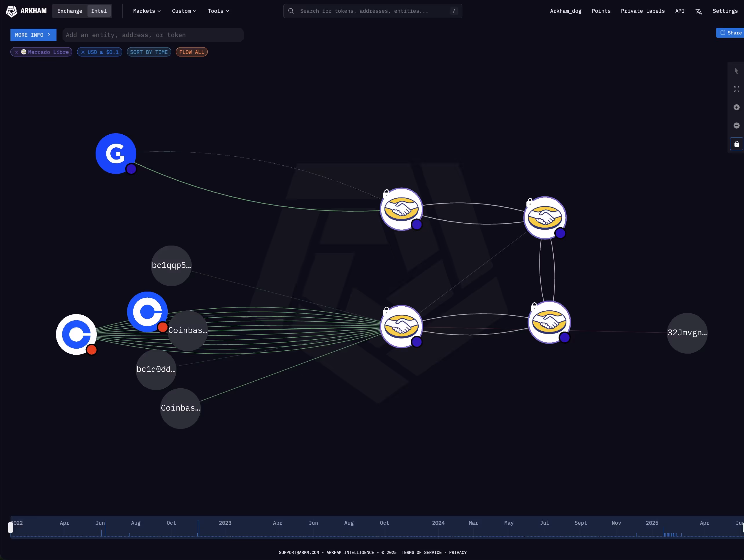Open the language translation icon

click(699, 11)
